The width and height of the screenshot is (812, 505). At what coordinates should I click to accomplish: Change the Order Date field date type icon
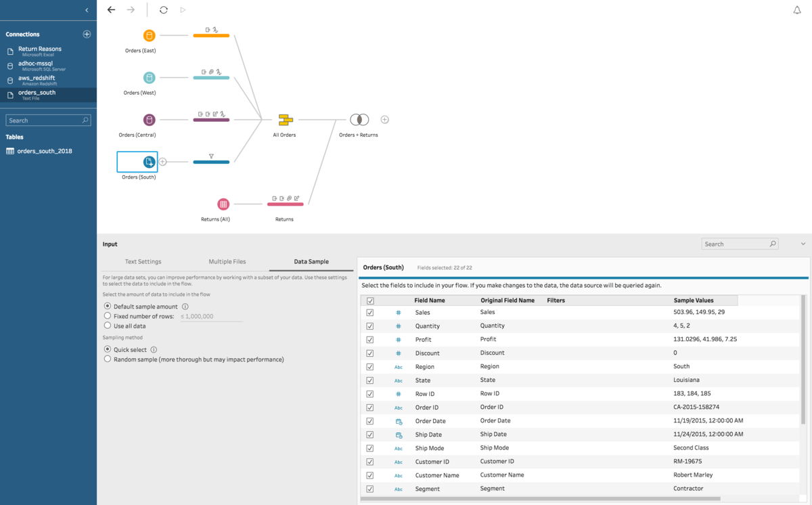399,421
